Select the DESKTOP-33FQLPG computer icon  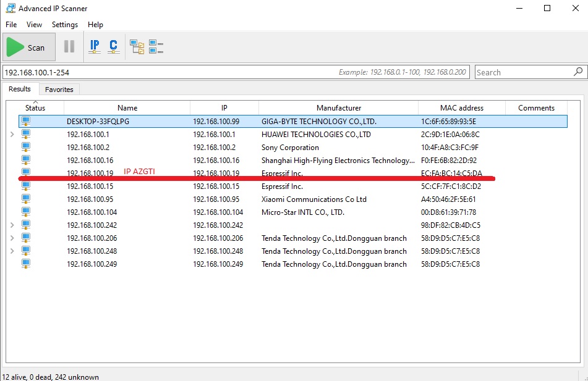point(26,122)
